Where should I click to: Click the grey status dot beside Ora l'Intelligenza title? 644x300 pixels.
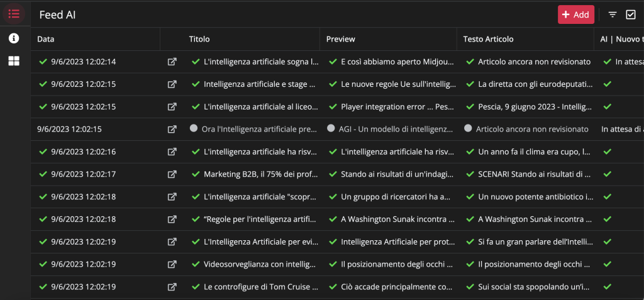[x=194, y=128]
